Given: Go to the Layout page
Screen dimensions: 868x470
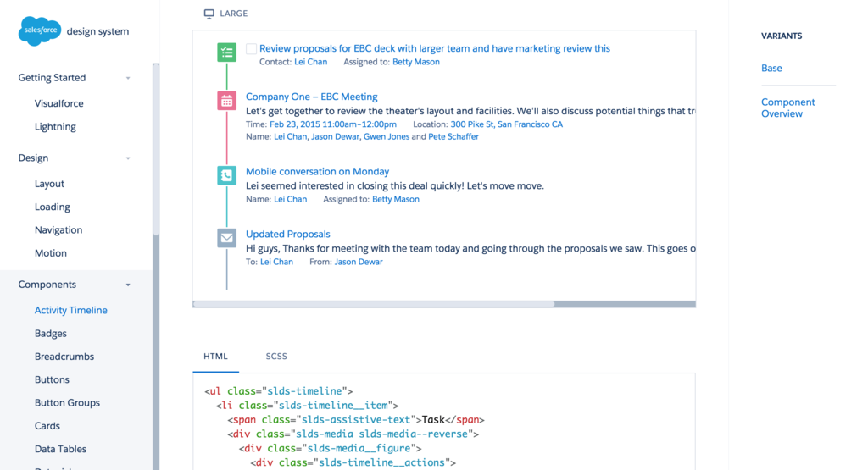Looking at the screenshot, I should pos(49,184).
